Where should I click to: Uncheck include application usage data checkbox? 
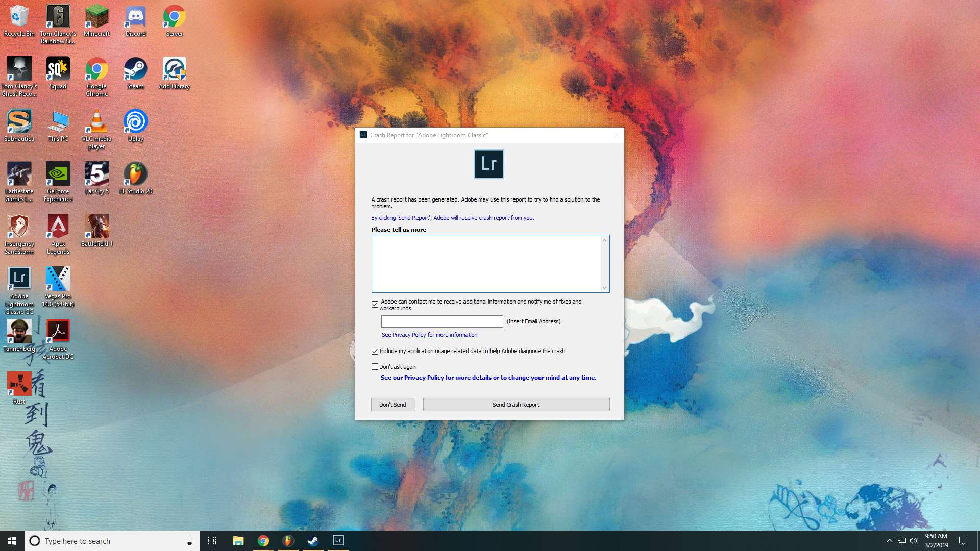click(x=375, y=352)
